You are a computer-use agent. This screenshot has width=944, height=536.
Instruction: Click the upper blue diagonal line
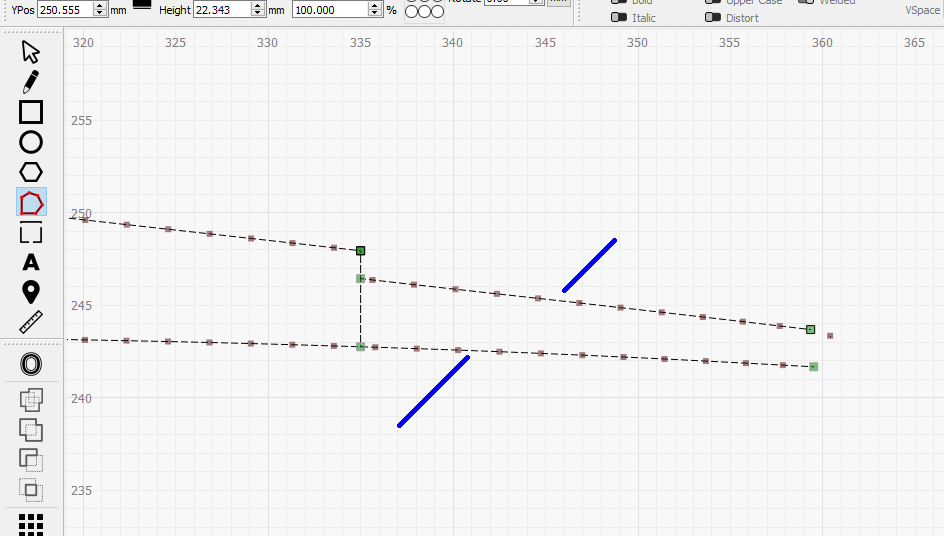coord(589,265)
